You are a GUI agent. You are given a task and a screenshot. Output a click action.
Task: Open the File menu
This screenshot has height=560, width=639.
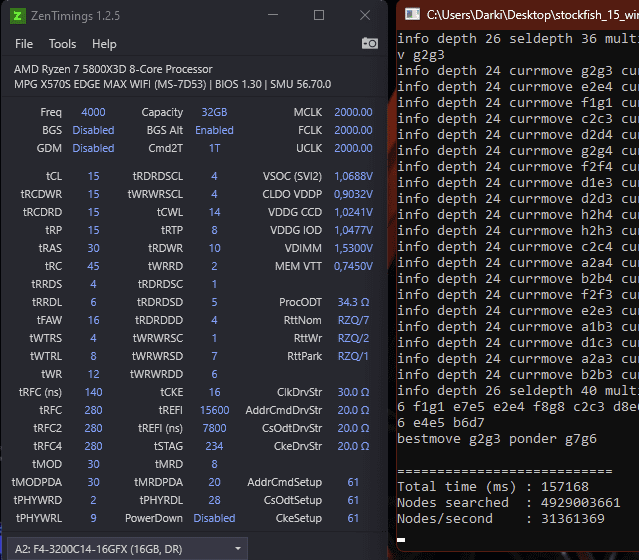point(24,44)
